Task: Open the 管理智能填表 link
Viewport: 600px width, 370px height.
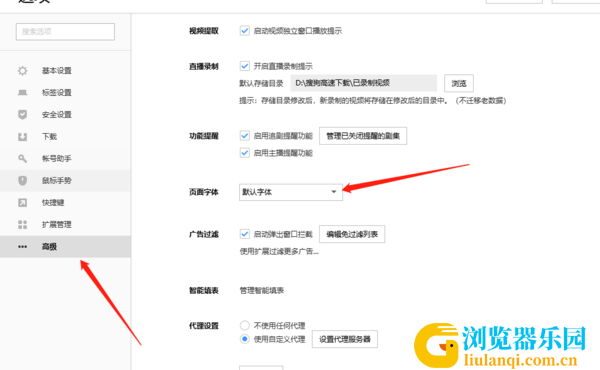Action: 262,290
